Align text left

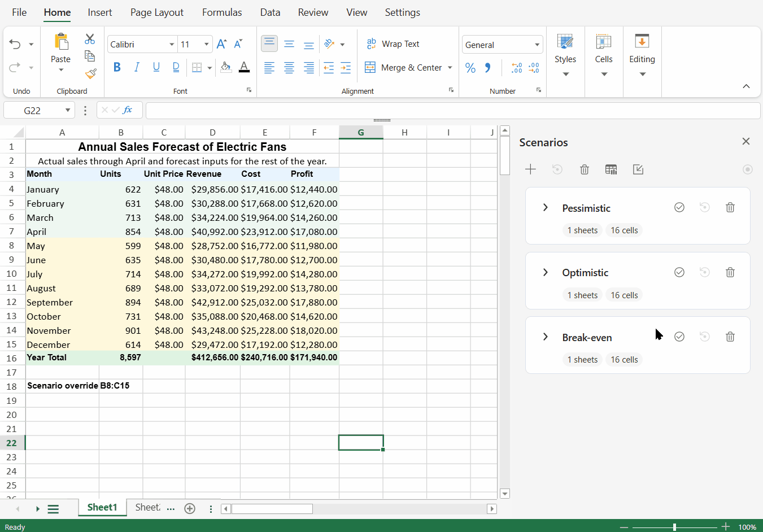(x=269, y=68)
